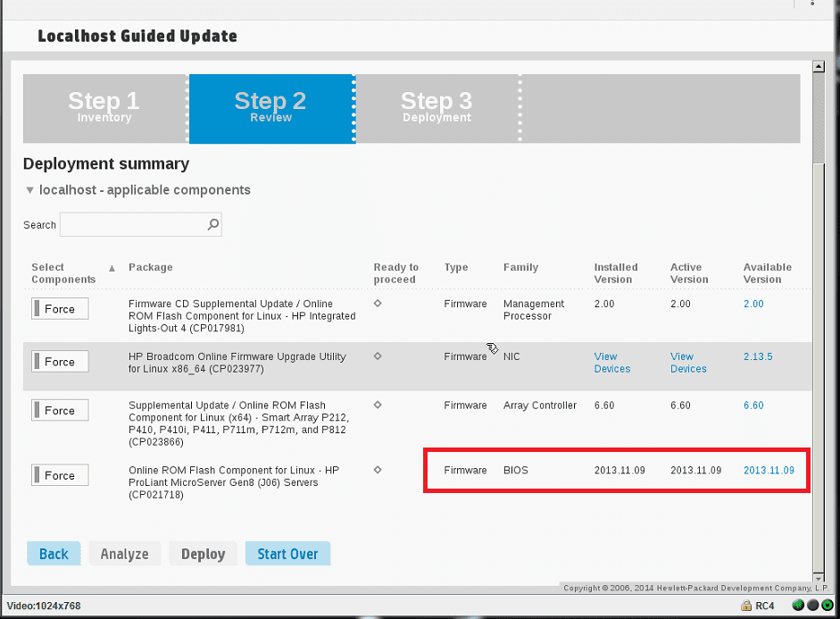Click ready-to-proceed diamond for iLO 4 firmware
The width and height of the screenshot is (840, 619).
(x=378, y=304)
